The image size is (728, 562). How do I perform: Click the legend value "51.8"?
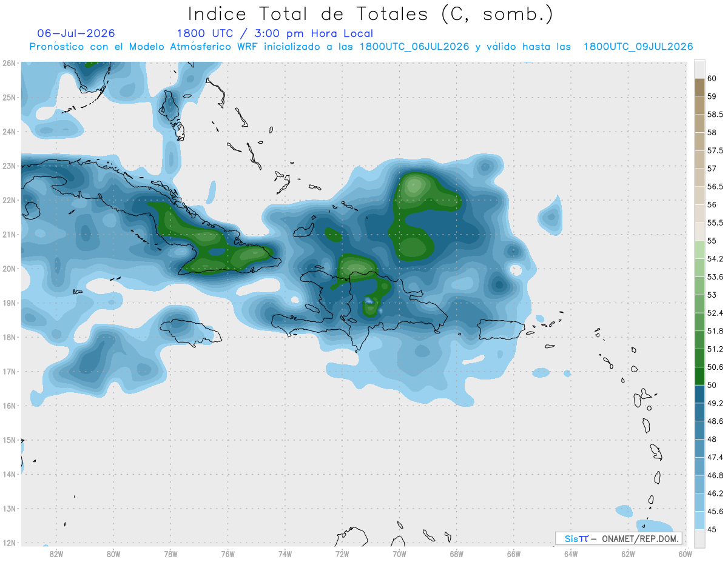(x=715, y=331)
